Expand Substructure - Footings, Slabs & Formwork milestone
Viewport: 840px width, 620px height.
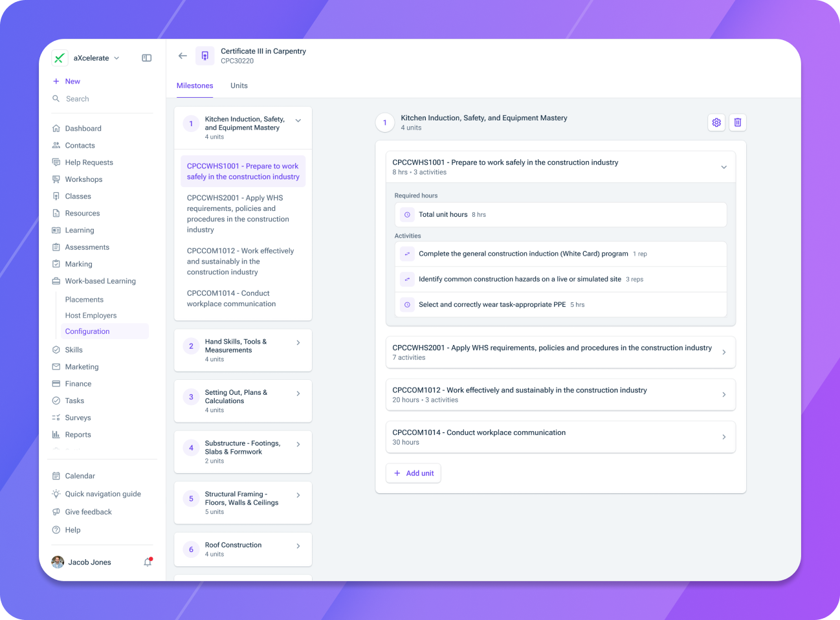coord(298,445)
